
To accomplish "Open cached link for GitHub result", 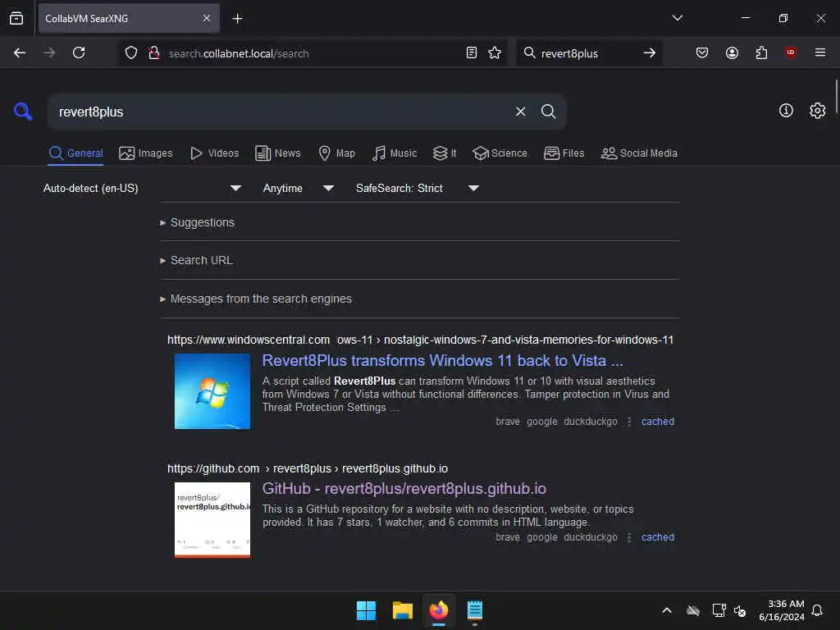I will (x=657, y=537).
